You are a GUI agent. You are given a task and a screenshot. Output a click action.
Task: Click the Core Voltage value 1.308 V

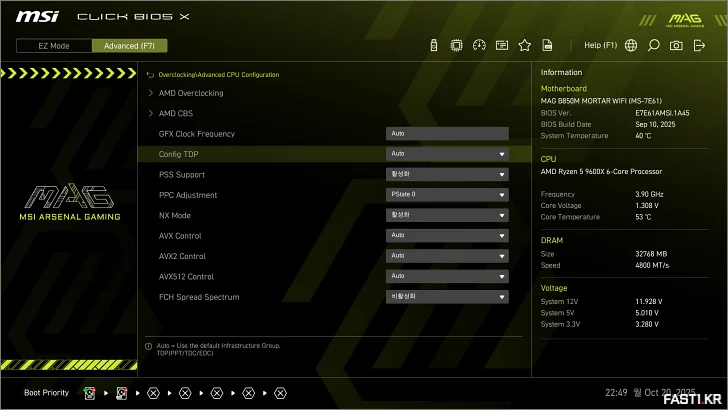tap(647, 206)
